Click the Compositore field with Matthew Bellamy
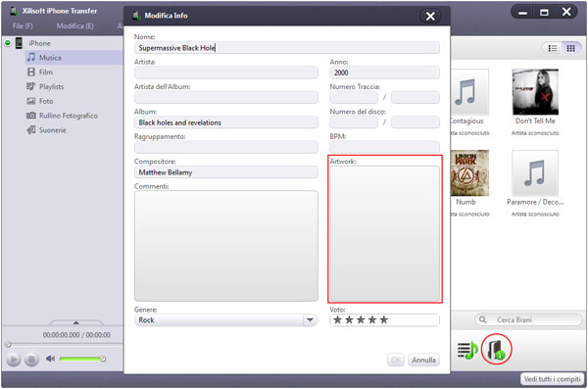 coord(226,172)
